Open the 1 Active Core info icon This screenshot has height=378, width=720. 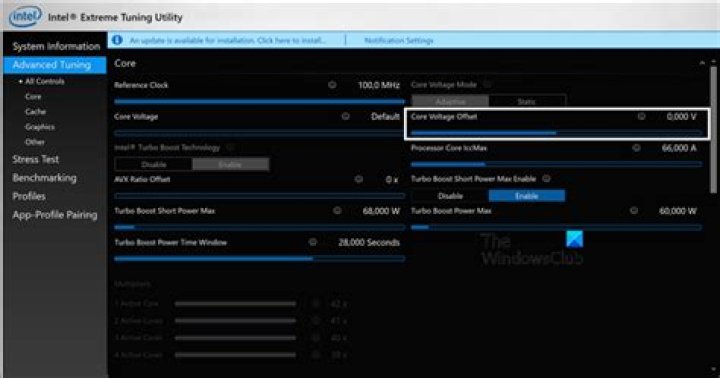click(x=316, y=304)
